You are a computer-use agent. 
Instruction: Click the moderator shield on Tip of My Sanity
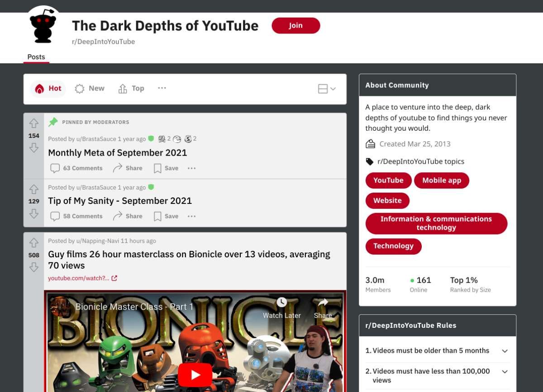click(151, 187)
